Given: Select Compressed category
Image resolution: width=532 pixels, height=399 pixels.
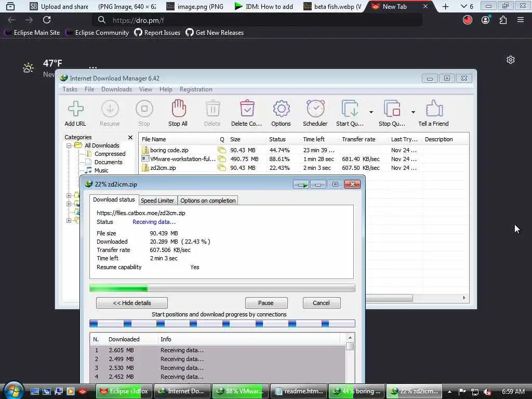Looking at the screenshot, I should 110,154.
